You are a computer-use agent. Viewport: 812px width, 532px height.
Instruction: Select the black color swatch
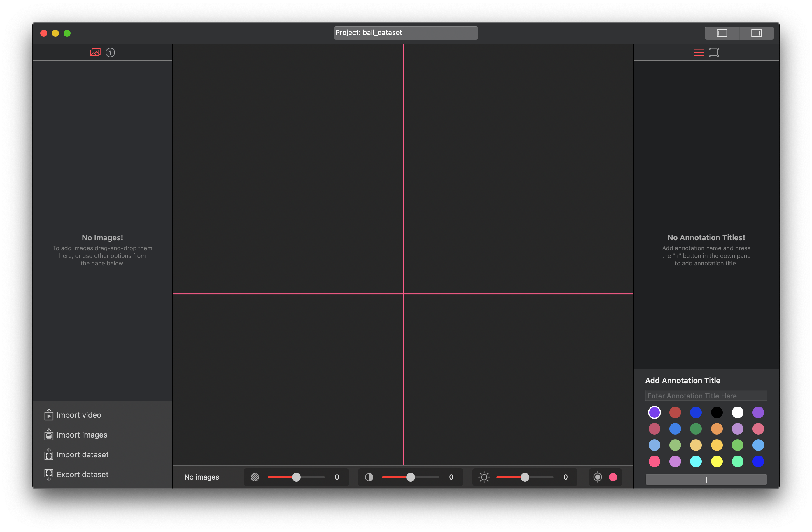click(716, 412)
